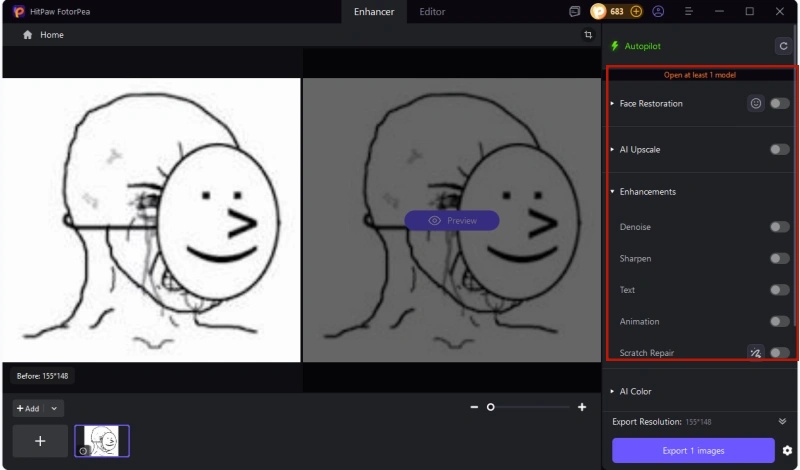Close the HitPaw FotorPea window
800x470 pixels.
pos(780,11)
